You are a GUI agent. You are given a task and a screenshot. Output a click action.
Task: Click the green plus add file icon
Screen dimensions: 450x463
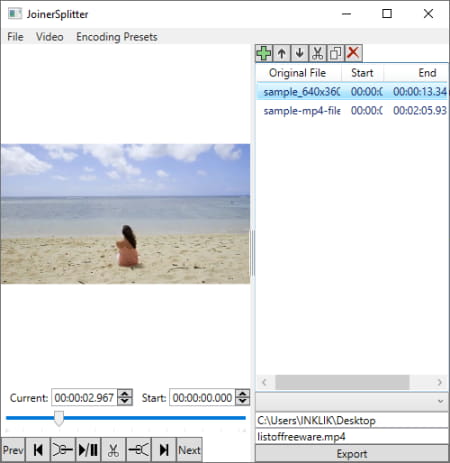[x=264, y=53]
